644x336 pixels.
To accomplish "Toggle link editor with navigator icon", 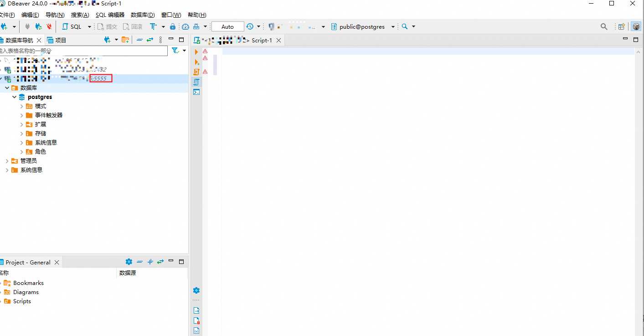I will (x=149, y=40).
